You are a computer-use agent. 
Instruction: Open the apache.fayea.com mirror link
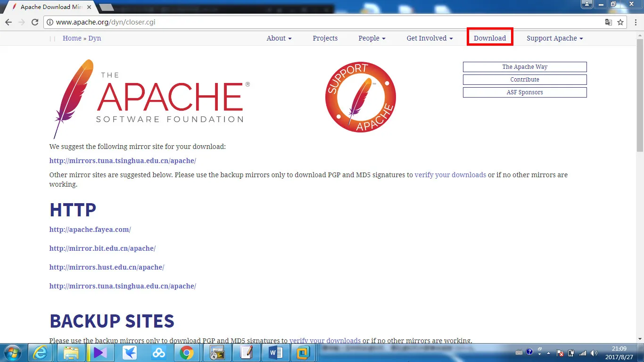pyautogui.click(x=90, y=230)
